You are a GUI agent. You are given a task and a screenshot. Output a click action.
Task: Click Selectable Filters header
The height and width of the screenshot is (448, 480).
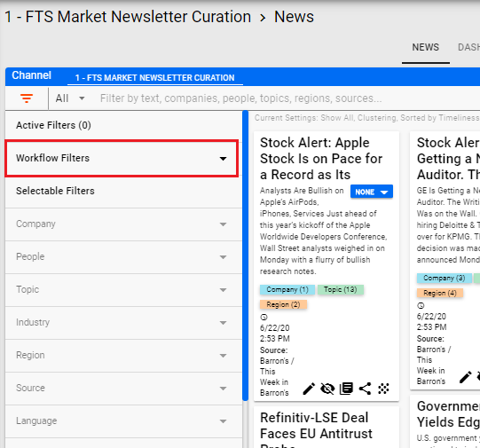point(55,191)
